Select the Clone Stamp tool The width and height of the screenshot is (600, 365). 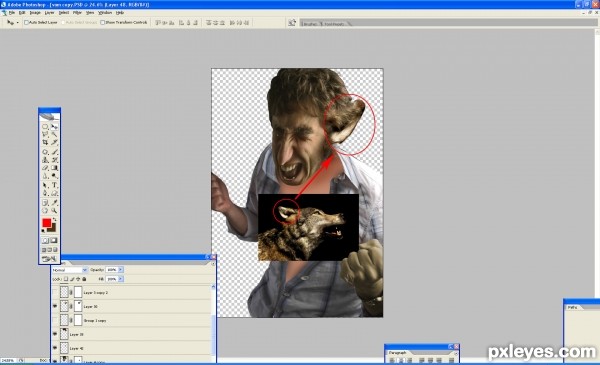click(45, 160)
